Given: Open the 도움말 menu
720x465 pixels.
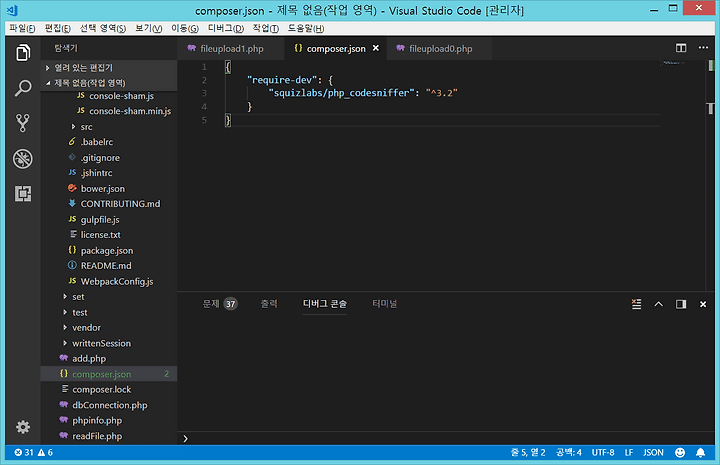Looking at the screenshot, I should 306,28.
